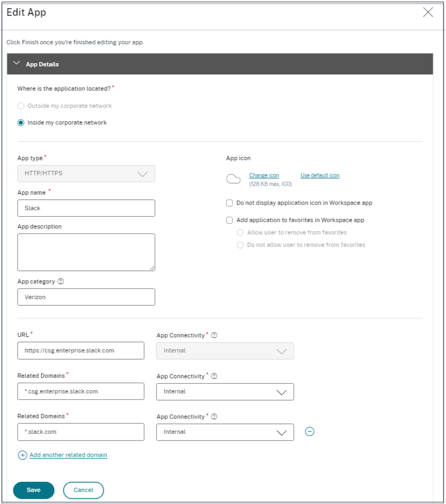Open App Connectivity dropdown for *.slack.com

225,432
